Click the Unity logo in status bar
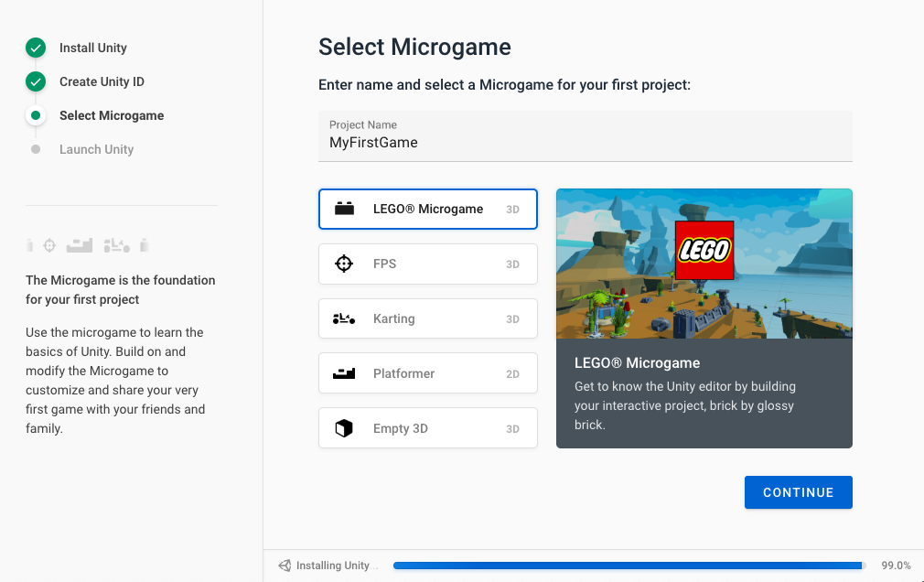 [x=285, y=566]
